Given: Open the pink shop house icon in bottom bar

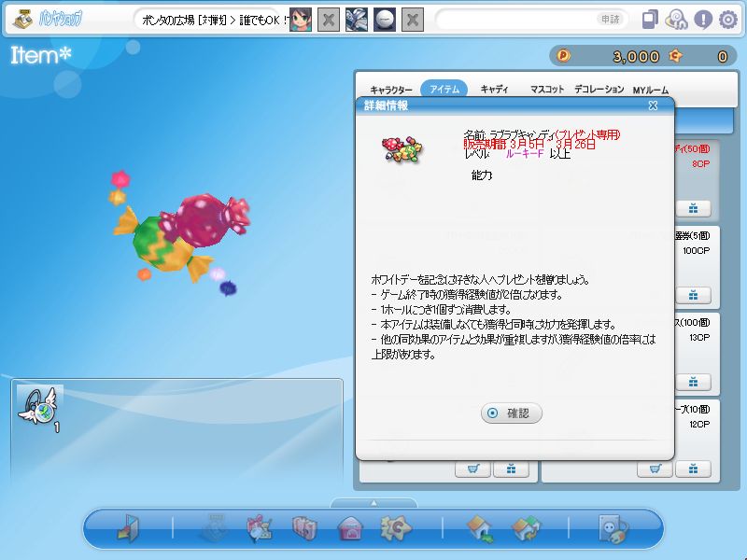Looking at the screenshot, I should [350, 528].
